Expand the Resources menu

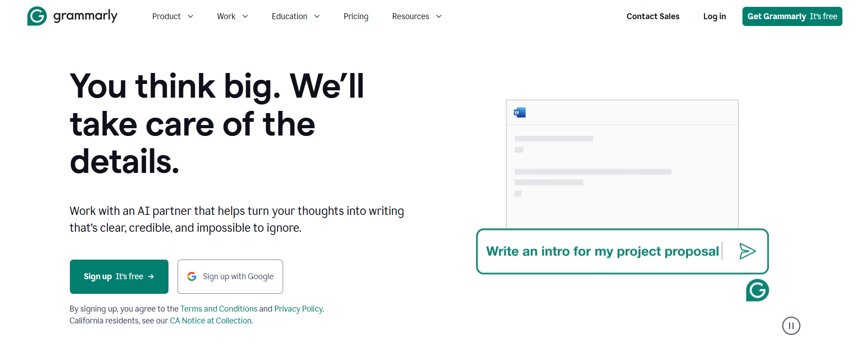coord(416,16)
